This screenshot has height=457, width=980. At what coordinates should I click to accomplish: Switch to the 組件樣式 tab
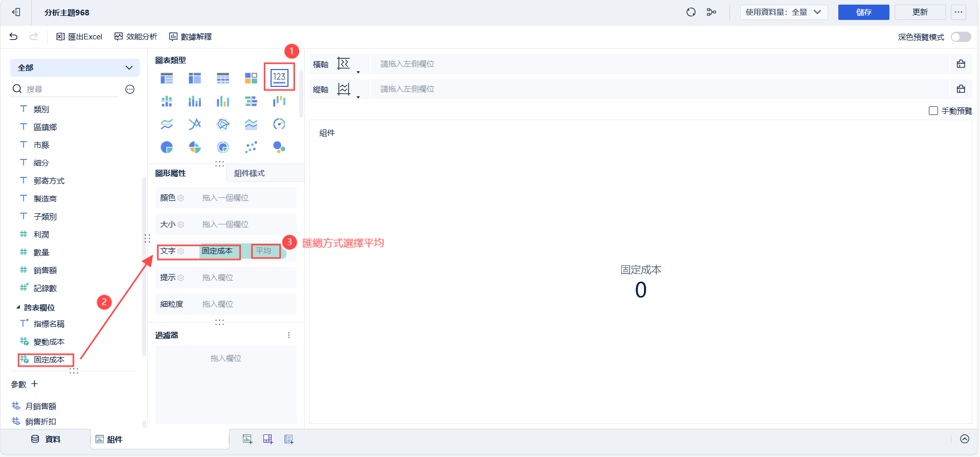pyautogui.click(x=250, y=173)
